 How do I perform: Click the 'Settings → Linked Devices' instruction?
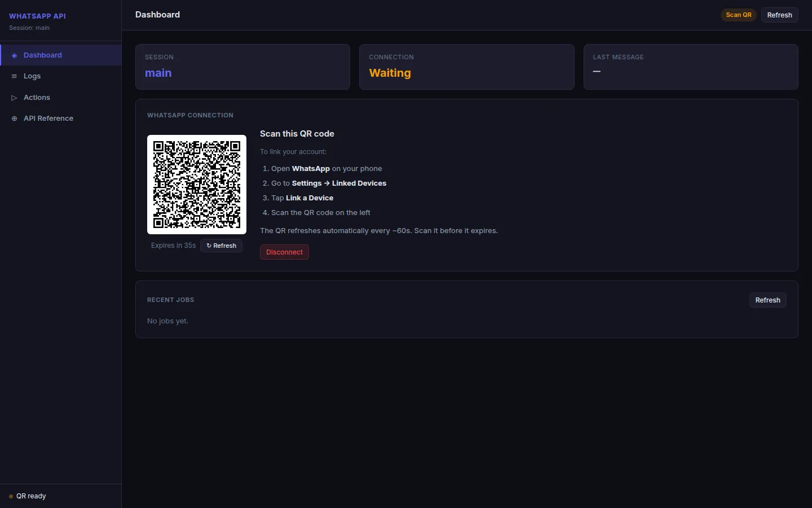(339, 183)
